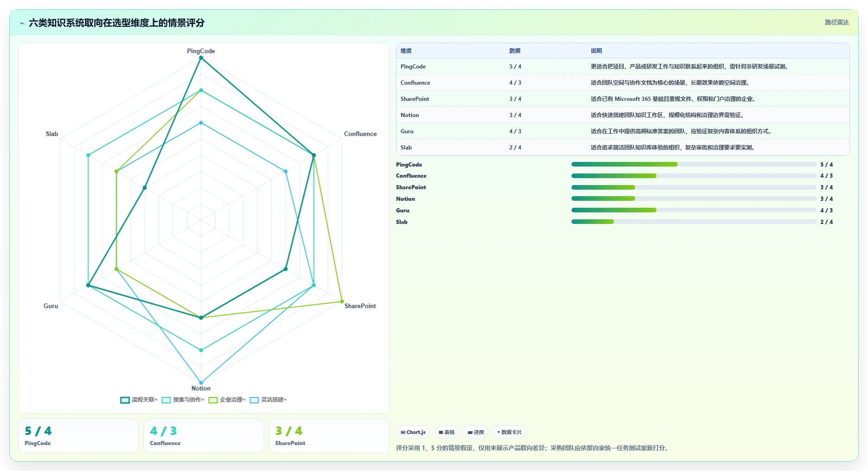Toggle the 搜索与协作 legend series

pyautogui.click(x=183, y=400)
